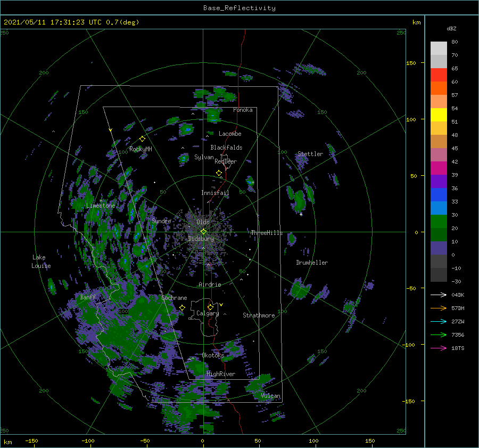Click the green 7356 arrow in legend
Image resolution: width=479 pixels, height=448 pixels.
click(439, 335)
